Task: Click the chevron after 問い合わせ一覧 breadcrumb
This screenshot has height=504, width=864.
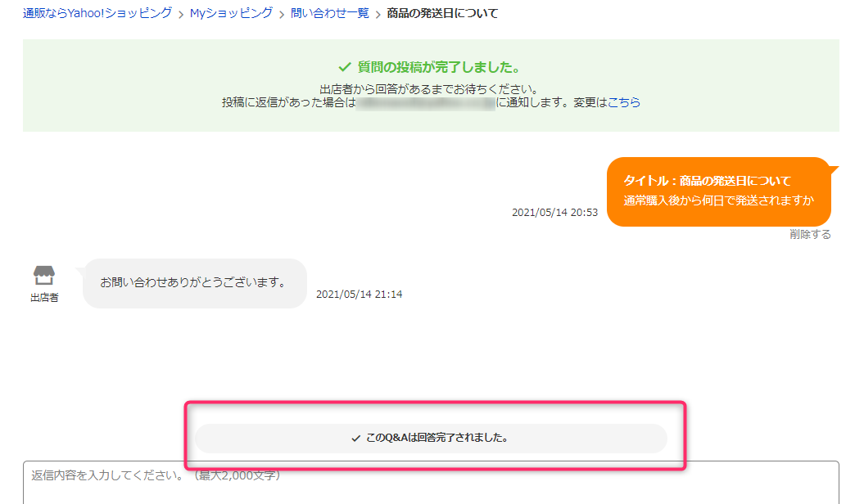Action: (x=378, y=14)
